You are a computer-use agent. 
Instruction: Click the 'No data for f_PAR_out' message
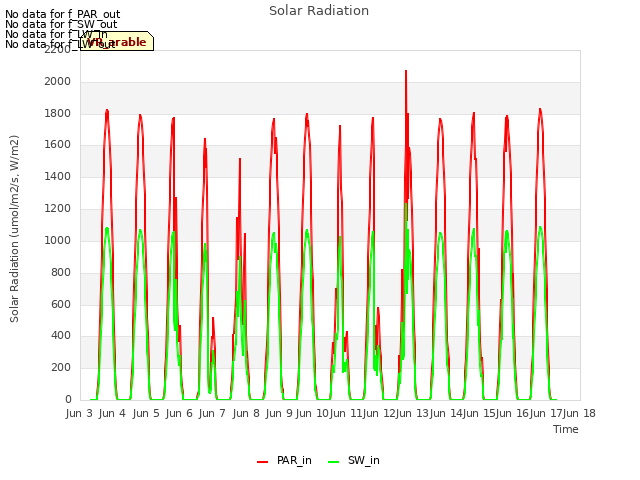click(62, 14)
